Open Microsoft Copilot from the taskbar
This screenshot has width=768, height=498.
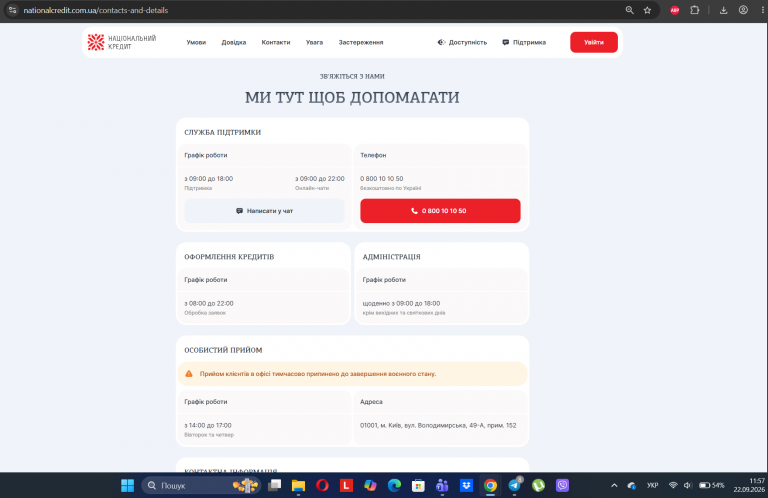370,485
